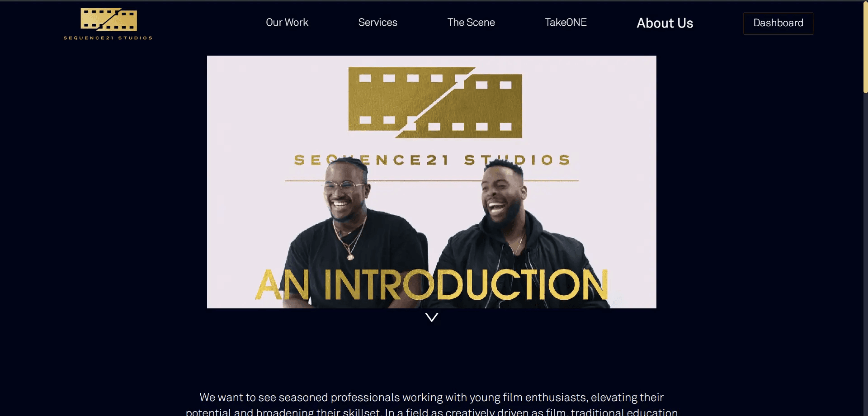This screenshot has height=416, width=868.
Task: Open The Scene nav link
Action: [x=471, y=22]
